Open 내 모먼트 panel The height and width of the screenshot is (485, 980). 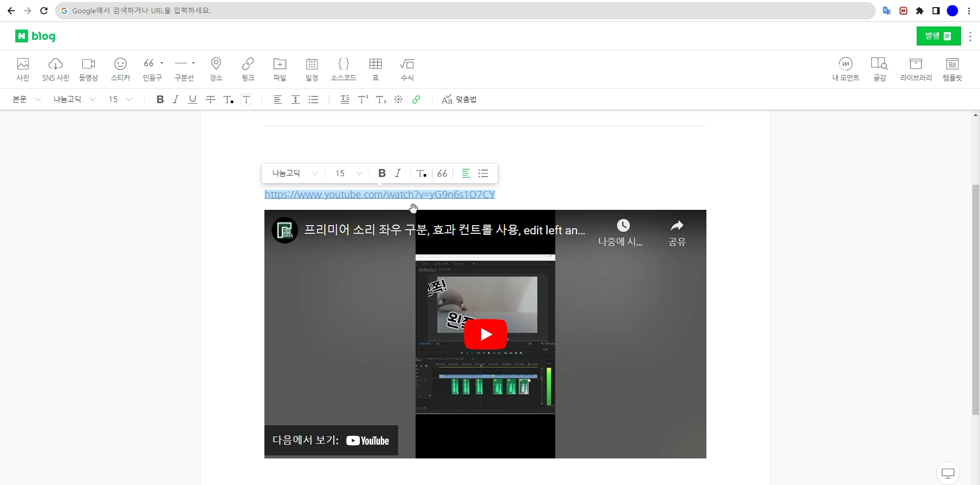pyautogui.click(x=846, y=69)
